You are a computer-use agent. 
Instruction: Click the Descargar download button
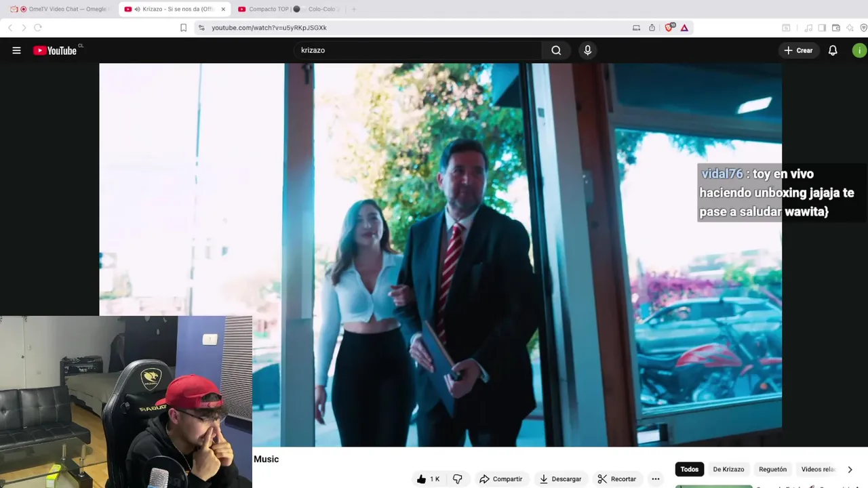[560, 479]
